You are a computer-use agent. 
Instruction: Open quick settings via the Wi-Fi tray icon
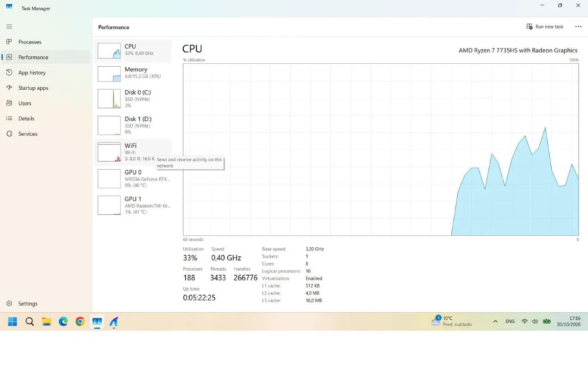pyautogui.click(x=524, y=322)
